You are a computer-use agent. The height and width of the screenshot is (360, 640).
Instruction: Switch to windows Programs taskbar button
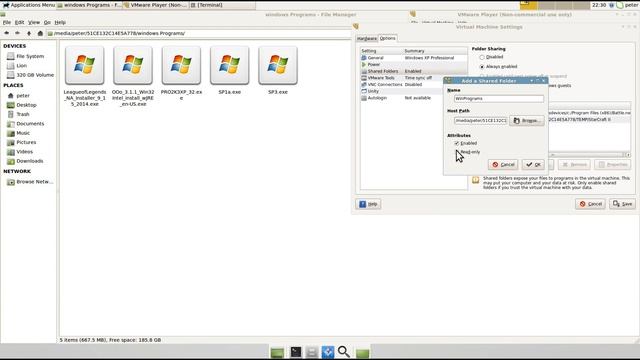point(89,5)
